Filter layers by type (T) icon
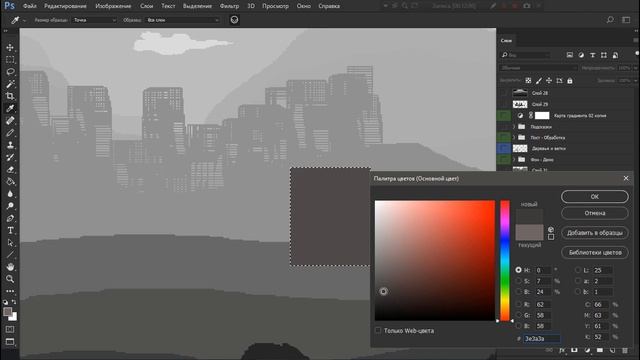This screenshot has width=640, height=360. tap(593, 55)
